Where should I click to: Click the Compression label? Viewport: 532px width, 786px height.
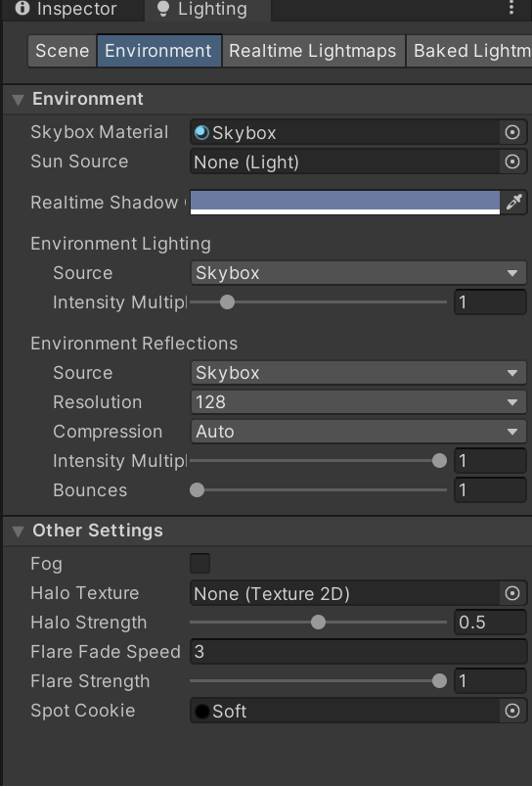click(108, 432)
